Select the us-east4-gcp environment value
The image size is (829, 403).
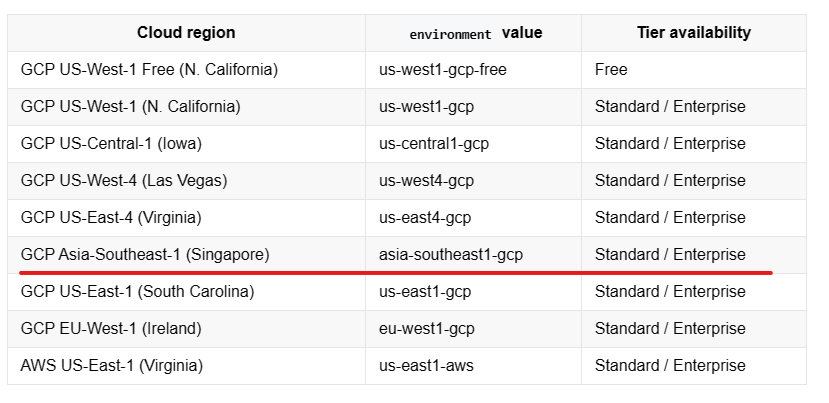[425, 218]
